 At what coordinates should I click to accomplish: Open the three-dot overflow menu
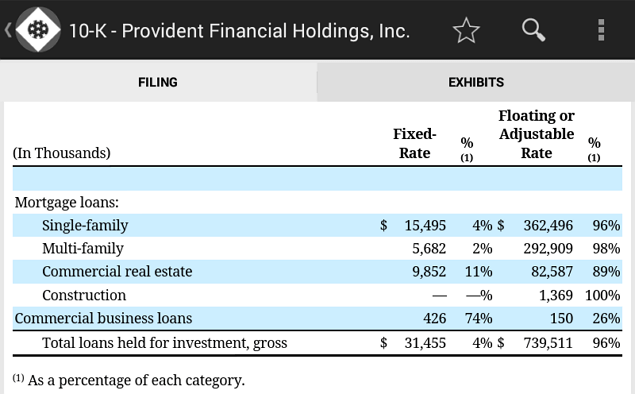point(601,30)
